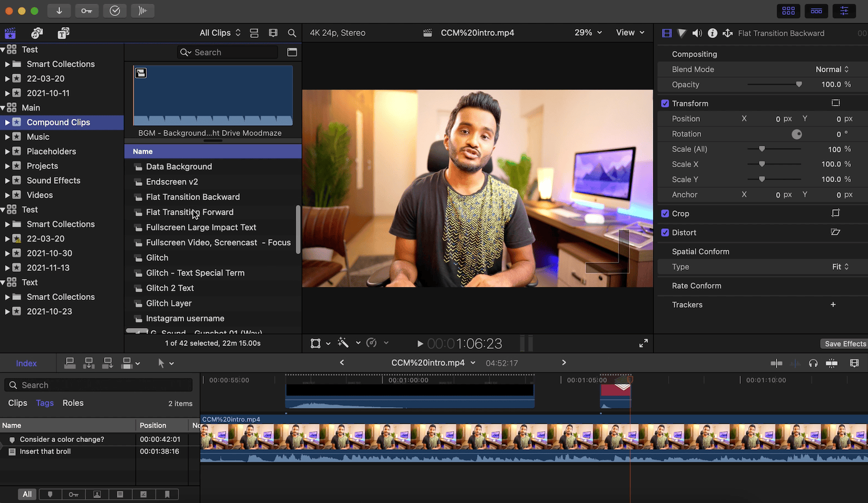Screen dimensions: 868x503
Task: Open the Video inspector
Action: 667,33
